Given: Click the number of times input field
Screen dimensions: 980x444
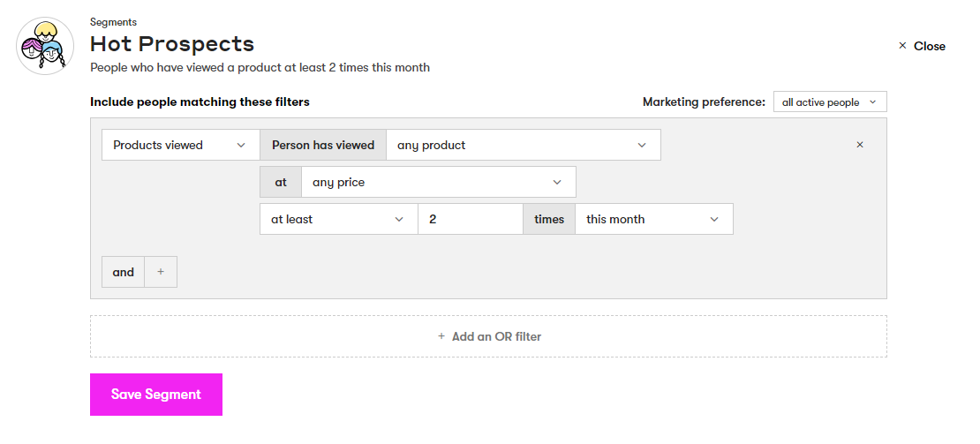Looking at the screenshot, I should tap(470, 219).
